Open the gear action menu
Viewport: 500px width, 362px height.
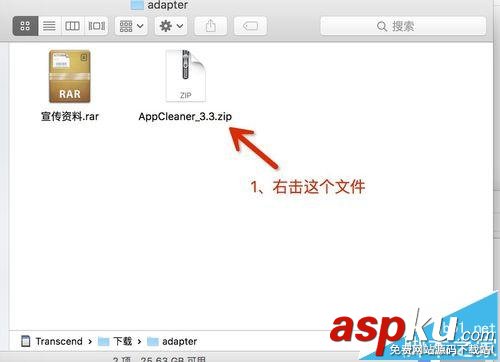click(171, 26)
